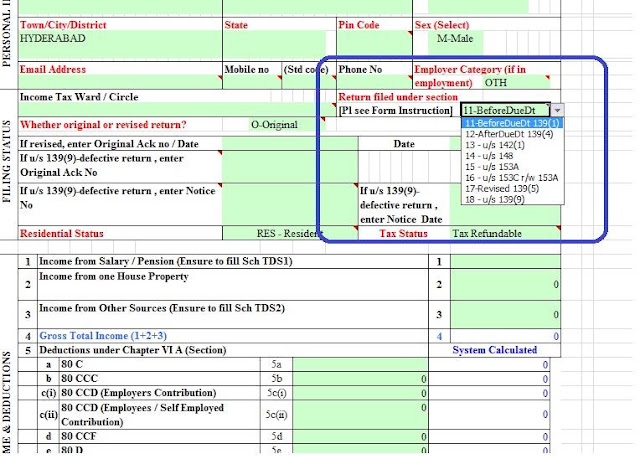640x459 pixels.
Task: Click the Income Tax Ward / Circle field
Action: pos(176,109)
